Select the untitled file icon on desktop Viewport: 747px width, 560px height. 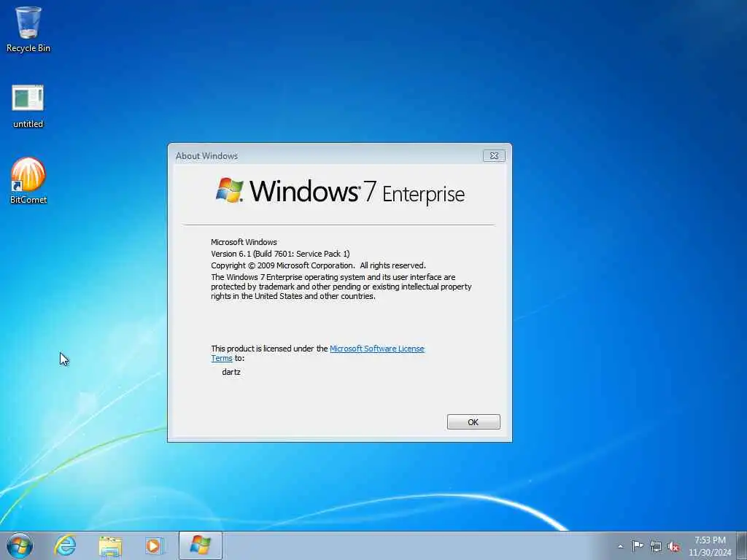28,106
